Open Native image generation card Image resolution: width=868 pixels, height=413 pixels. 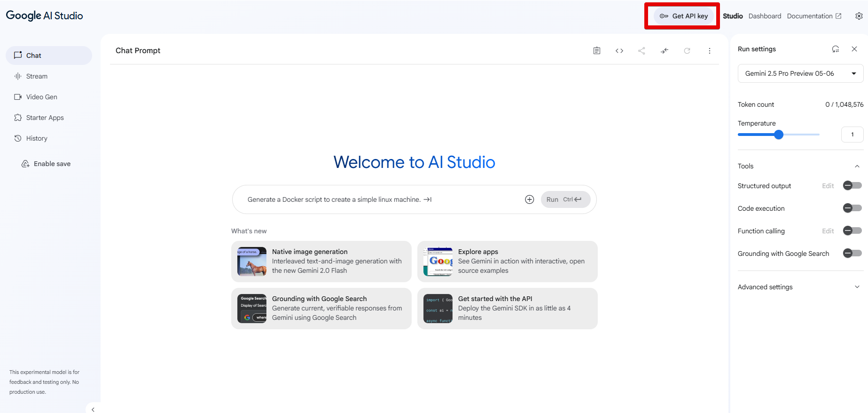click(x=321, y=262)
